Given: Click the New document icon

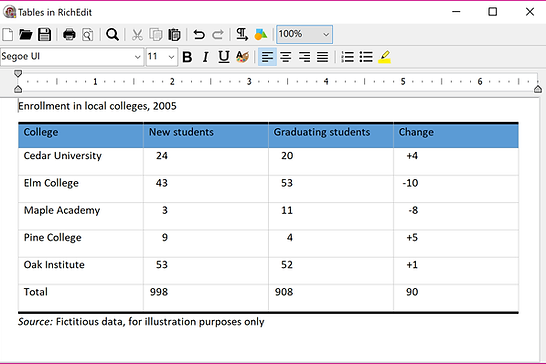Looking at the screenshot, I should pos(8,34).
